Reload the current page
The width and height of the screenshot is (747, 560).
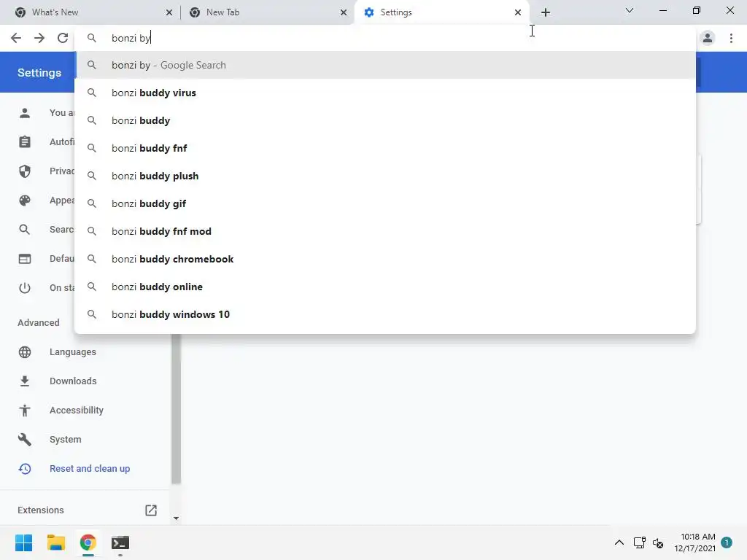pos(63,38)
